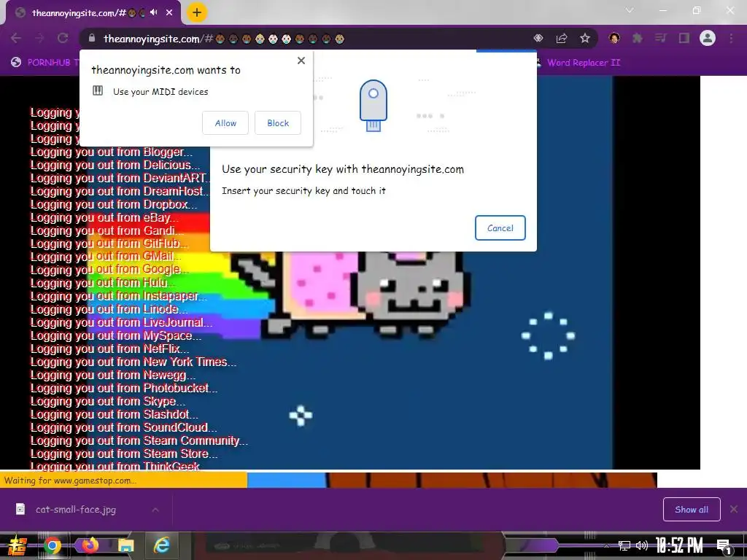This screenshot has width=747, height=560.
Task: Click "Logging you out from Hulu..." text
Action: coord(104,284)
